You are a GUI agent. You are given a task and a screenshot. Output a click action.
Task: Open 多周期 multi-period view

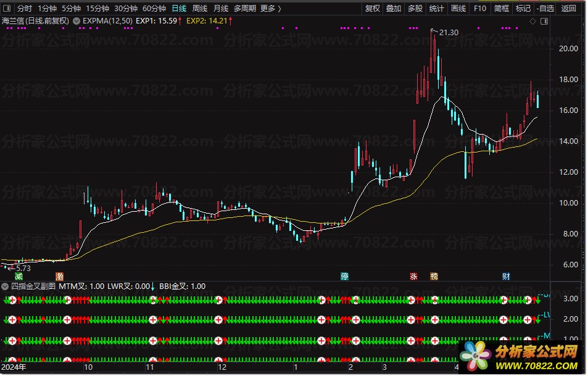click(245, 8)
